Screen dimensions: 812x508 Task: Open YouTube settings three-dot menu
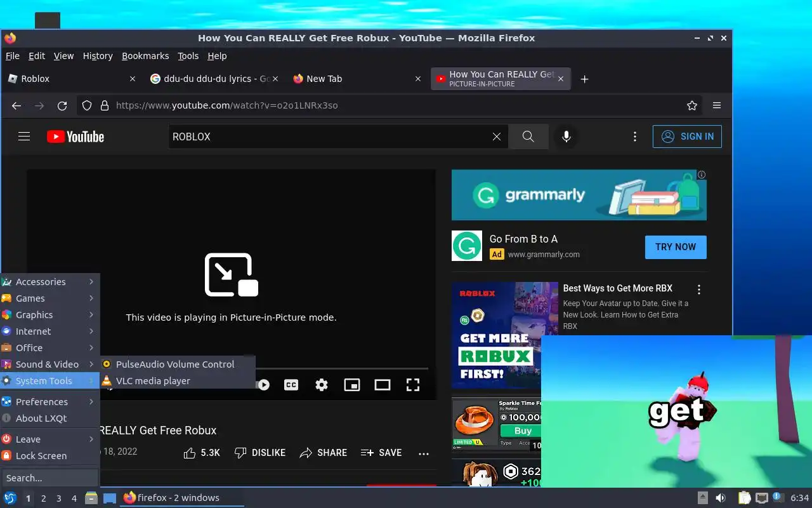coord(635,137)
